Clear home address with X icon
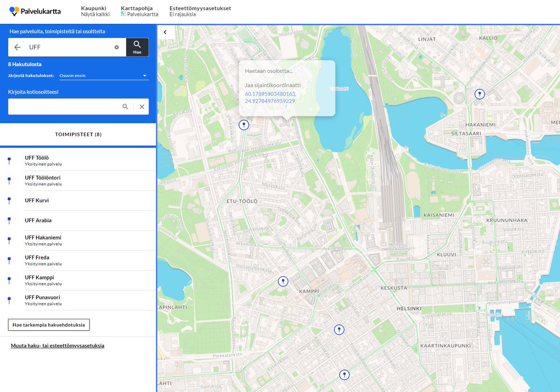Screen dimensions: 560x392 click(142, 107)
